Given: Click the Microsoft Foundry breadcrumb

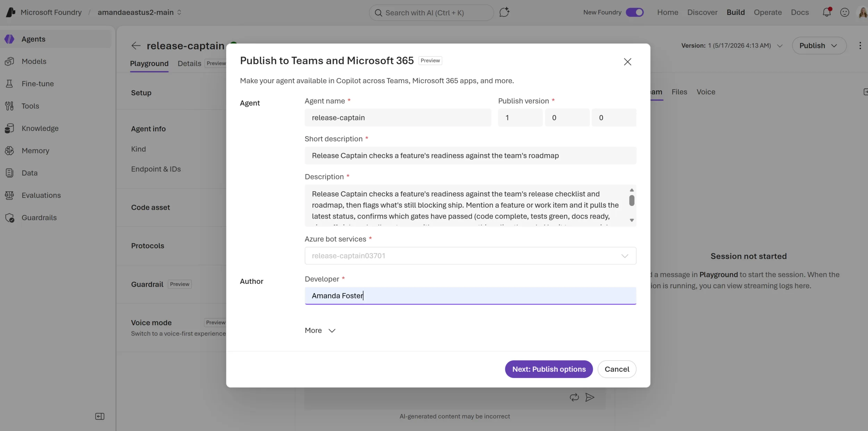Looking at the screenshot, I should coord(51,12).
